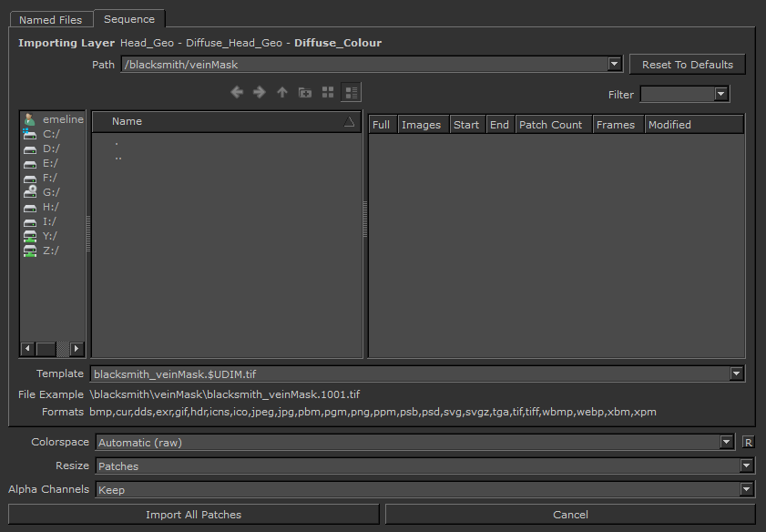Screen dimensions: 766x532
Task: Open the Filter dropdown
Action: 721,94
